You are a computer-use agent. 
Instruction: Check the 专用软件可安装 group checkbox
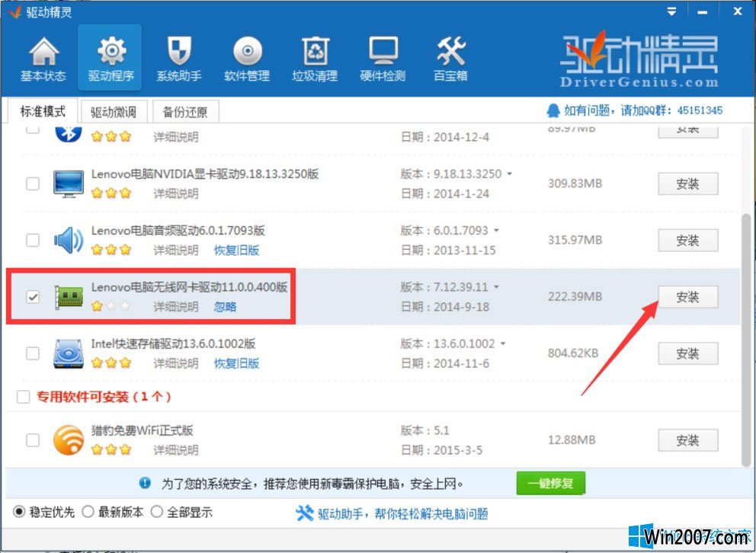(23, 397)
